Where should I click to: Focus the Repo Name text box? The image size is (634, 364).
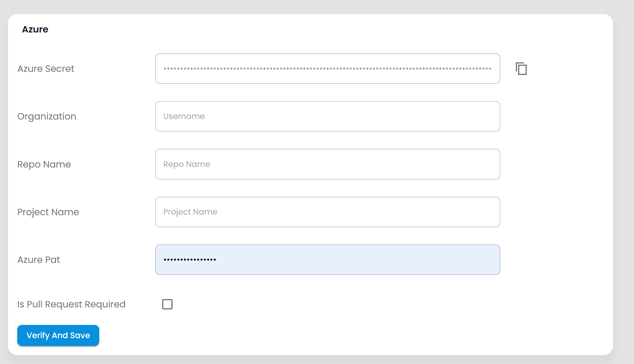327,164
